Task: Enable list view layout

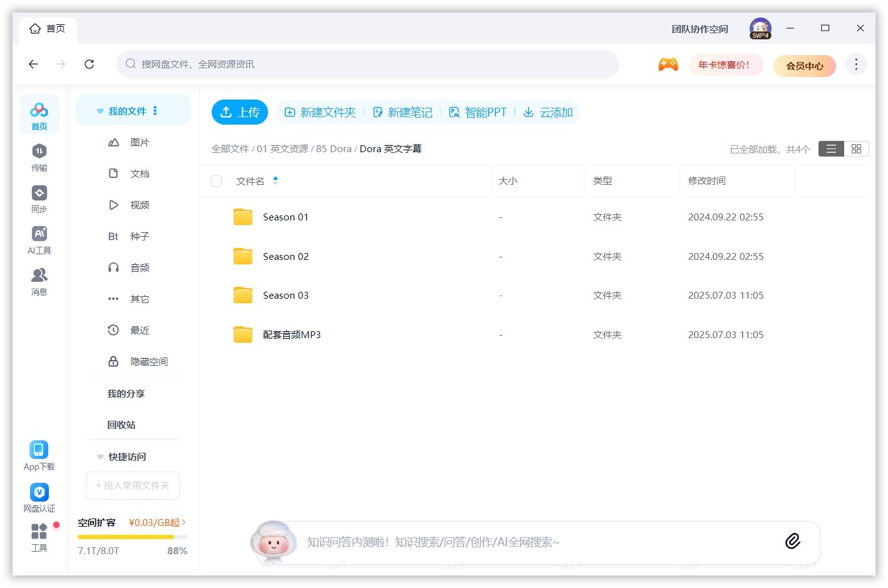Action: 830,149
